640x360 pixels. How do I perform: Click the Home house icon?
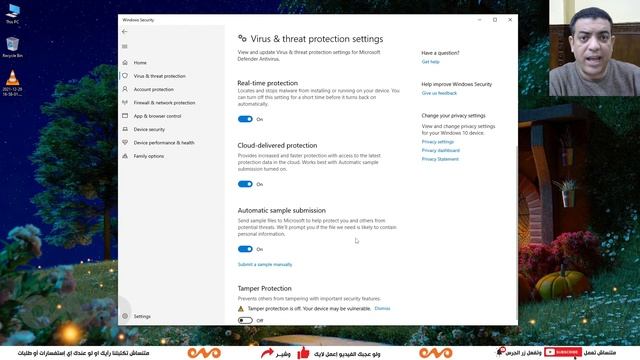tap(125, 62)
